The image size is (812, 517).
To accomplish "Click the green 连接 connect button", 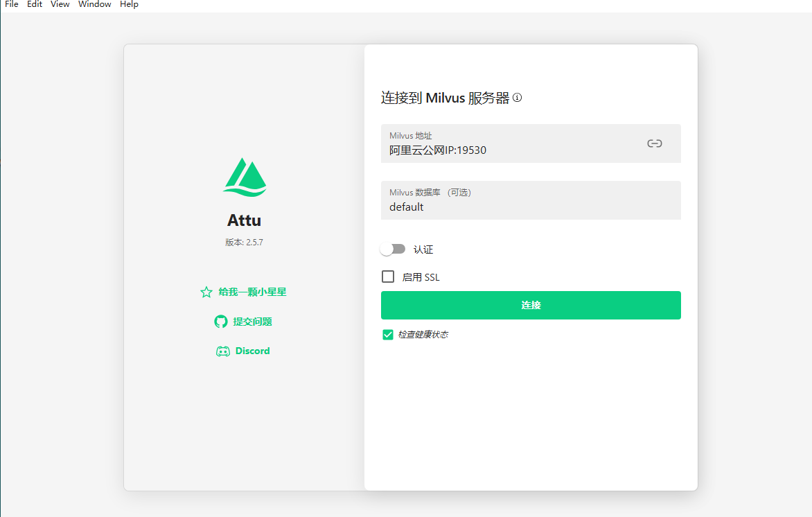I will coord(531,305).
